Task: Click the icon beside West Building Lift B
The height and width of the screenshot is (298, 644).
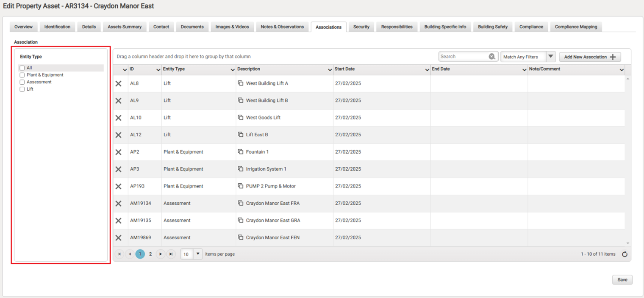Action: [241, 100]
